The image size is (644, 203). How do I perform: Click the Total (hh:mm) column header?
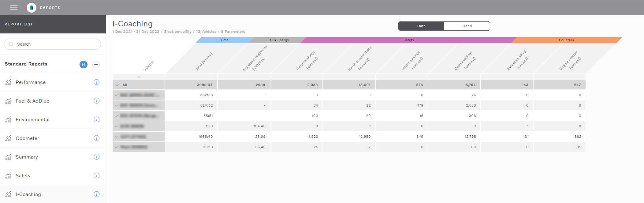[x=204, y=61]
